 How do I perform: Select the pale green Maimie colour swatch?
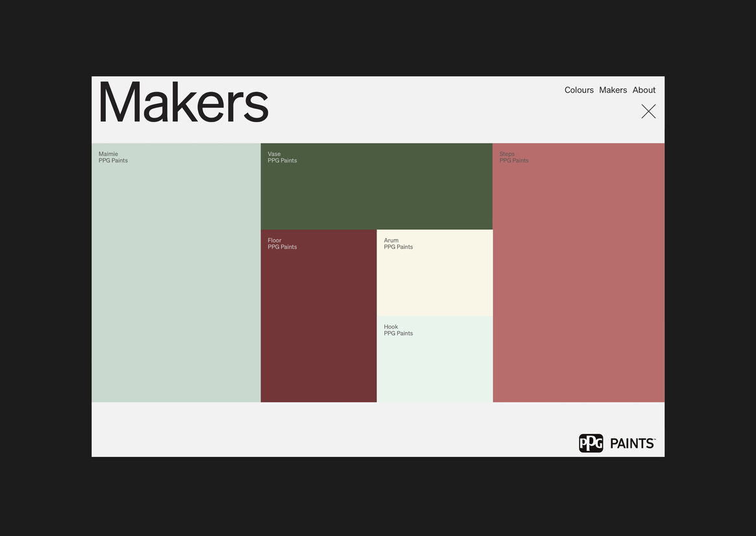pyautogui.click(x=176, y=279)
